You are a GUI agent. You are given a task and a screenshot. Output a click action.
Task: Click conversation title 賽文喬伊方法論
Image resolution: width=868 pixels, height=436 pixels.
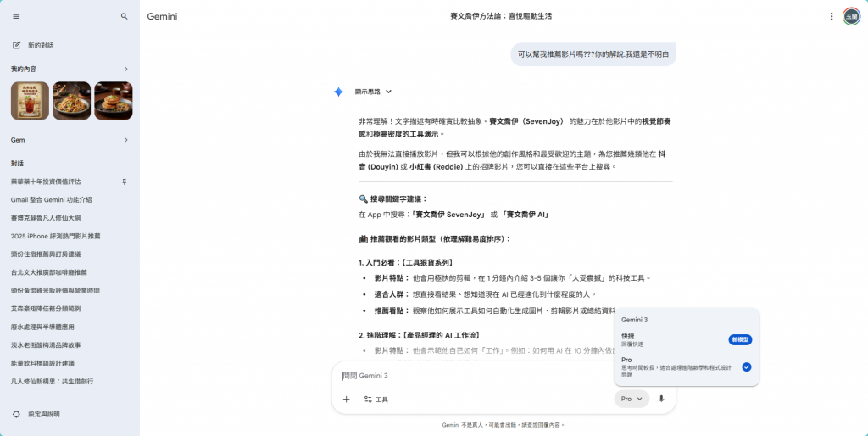[501, 17]
